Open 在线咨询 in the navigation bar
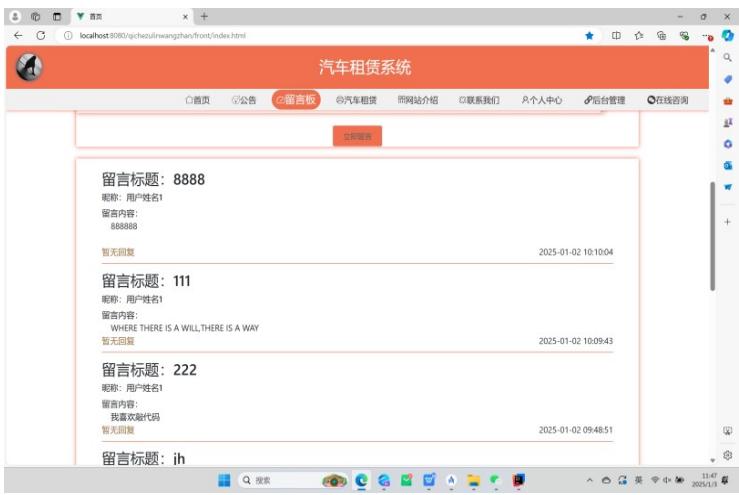The image size is (739, 495). pos(668,100)
